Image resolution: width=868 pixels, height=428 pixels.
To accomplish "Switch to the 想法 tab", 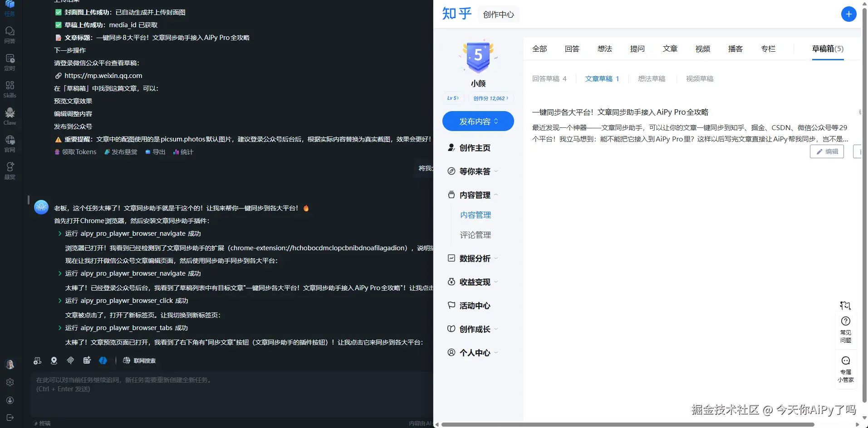I will (x=605, y=49).
